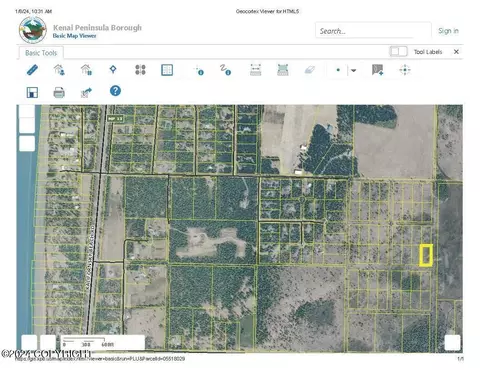
Task: Click the floppy disk save icon
Action: click(32, 92)
